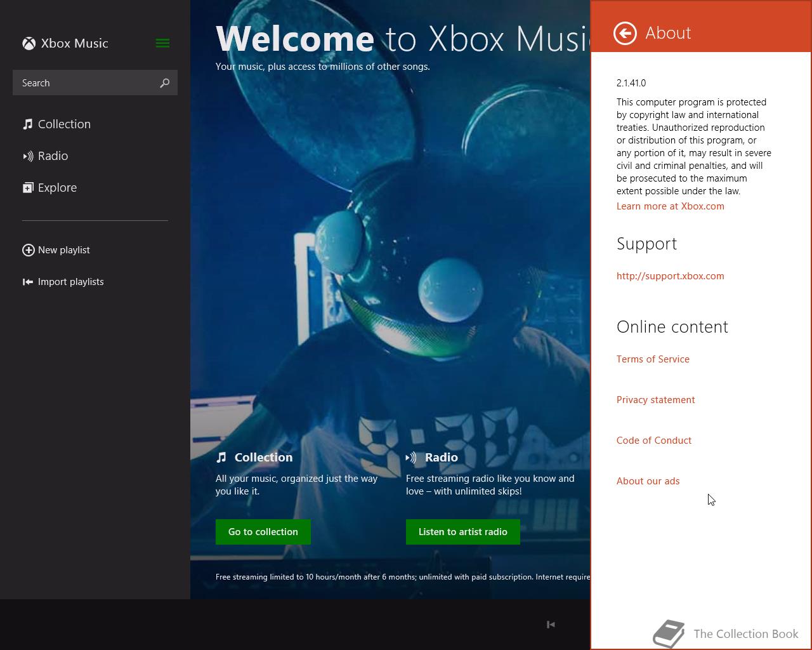Select Import playlists
The height and width of the screenshot is (650, 812).
tap(70, 282)
